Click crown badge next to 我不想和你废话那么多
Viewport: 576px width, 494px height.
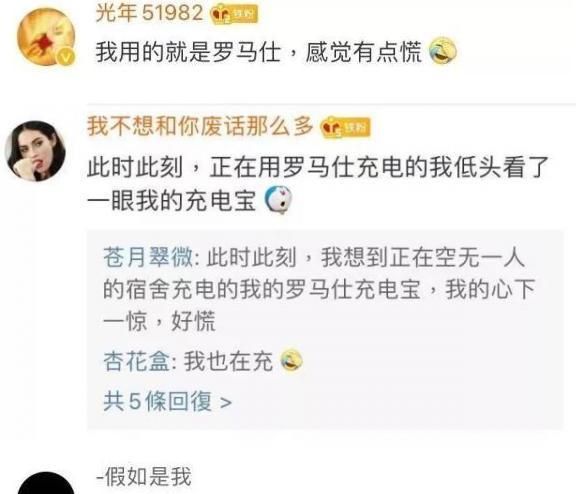pos(345,127)
